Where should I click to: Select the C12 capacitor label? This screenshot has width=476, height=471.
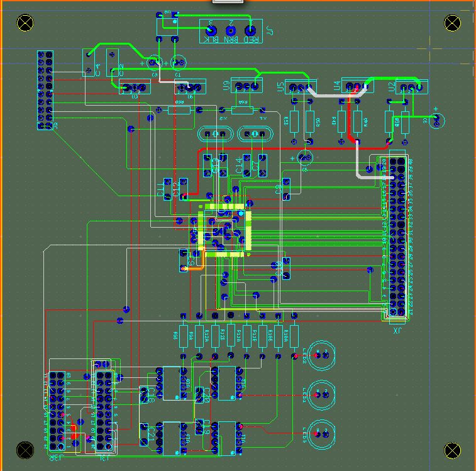click(x=175, y=189)
